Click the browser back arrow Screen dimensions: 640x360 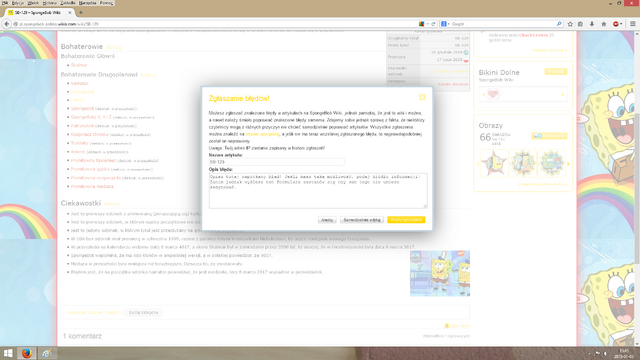coord(7,24)
